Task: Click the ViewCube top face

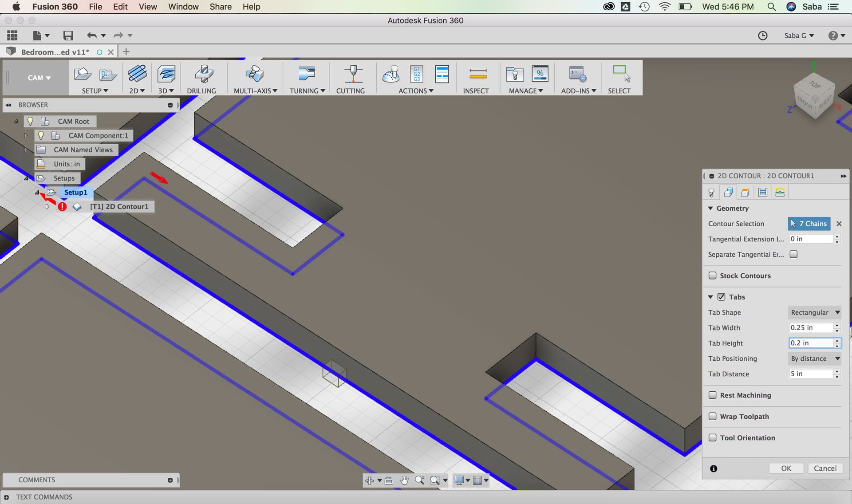Action: pyautogui.click(x=815, y=84)
